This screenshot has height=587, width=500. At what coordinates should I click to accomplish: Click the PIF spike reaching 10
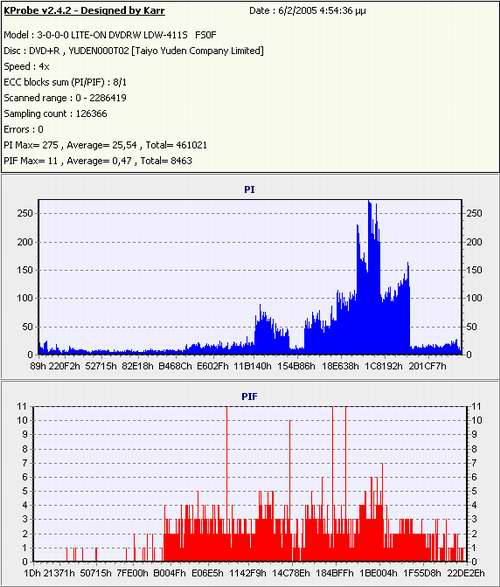(x=290, y=490)
